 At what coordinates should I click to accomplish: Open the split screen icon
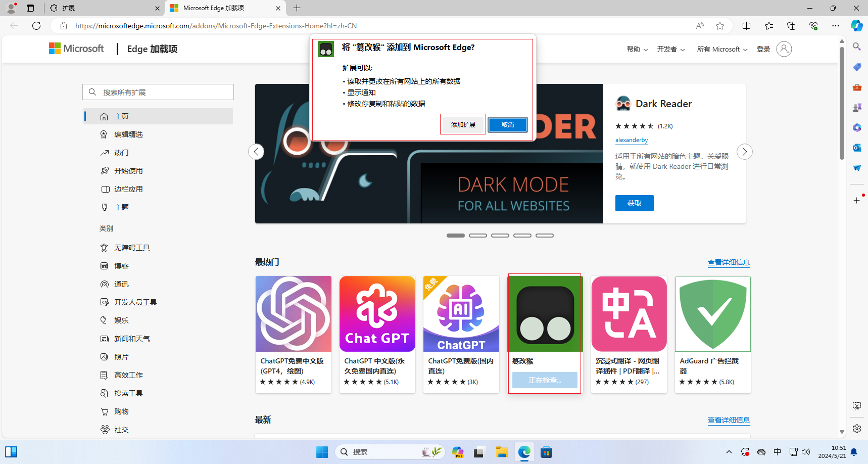[x=746, y=26]
